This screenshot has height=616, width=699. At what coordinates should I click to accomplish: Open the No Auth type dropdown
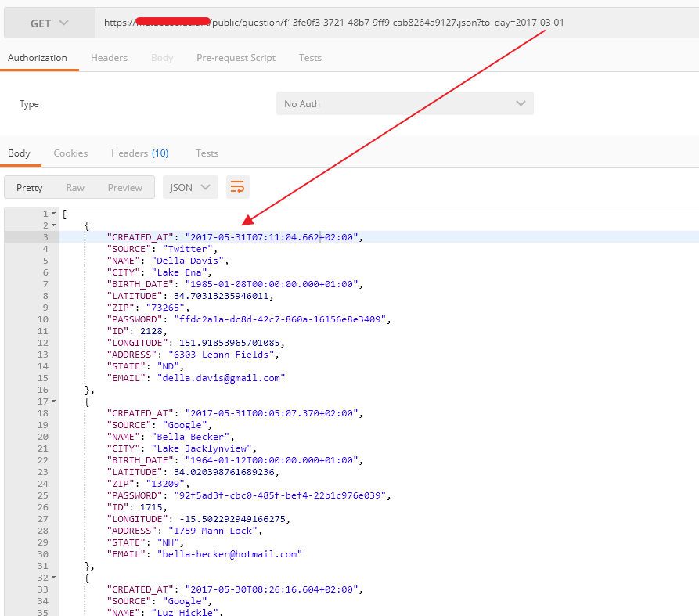(x=404, y=103)
